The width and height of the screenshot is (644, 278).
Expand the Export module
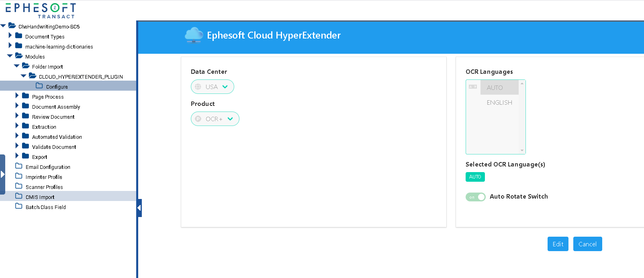pos(17,156)
